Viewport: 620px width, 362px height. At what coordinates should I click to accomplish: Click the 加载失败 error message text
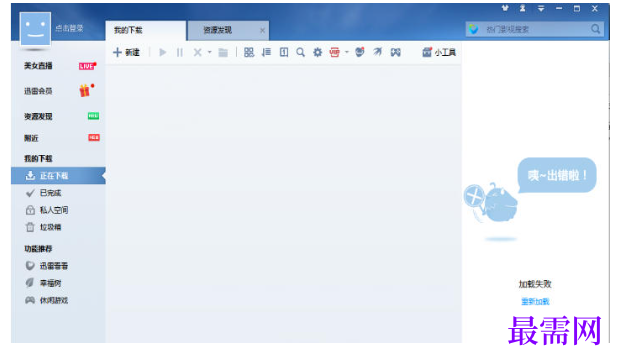535,284
